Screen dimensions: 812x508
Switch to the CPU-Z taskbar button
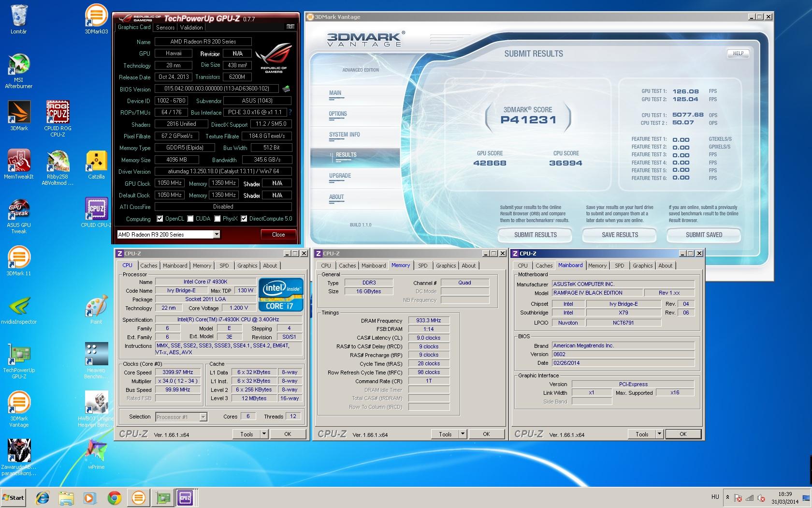[x=185, y=497]
